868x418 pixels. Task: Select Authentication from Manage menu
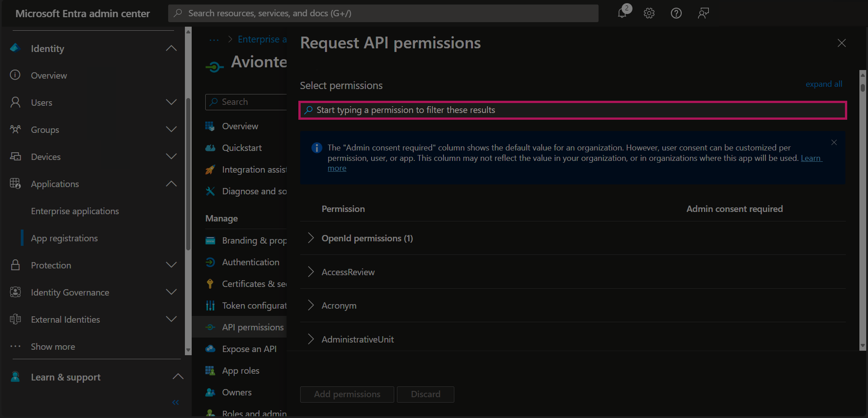[x=250, y=262]
